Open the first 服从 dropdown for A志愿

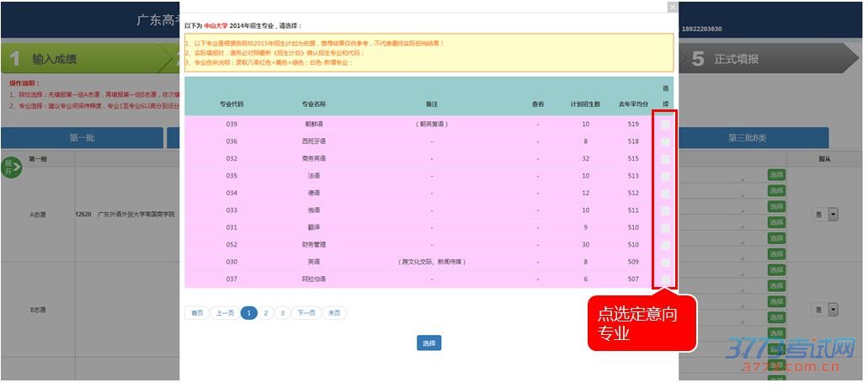tap(833, 215)
